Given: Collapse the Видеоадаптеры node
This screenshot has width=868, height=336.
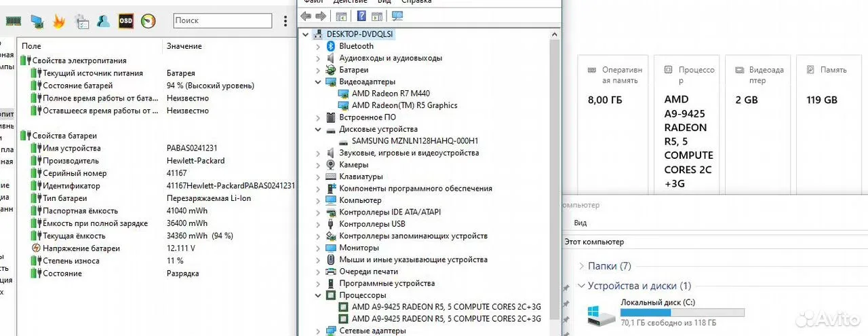Looking at the screenshot, I should (x=318, y=81).
